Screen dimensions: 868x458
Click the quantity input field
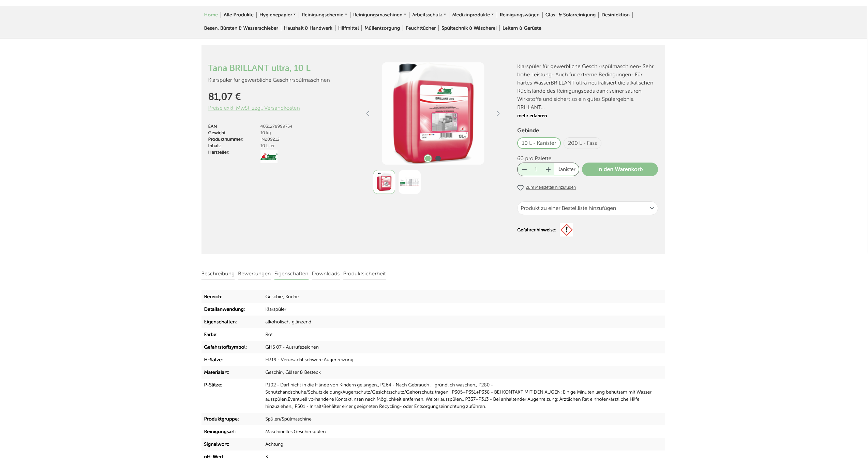[536, 169]
